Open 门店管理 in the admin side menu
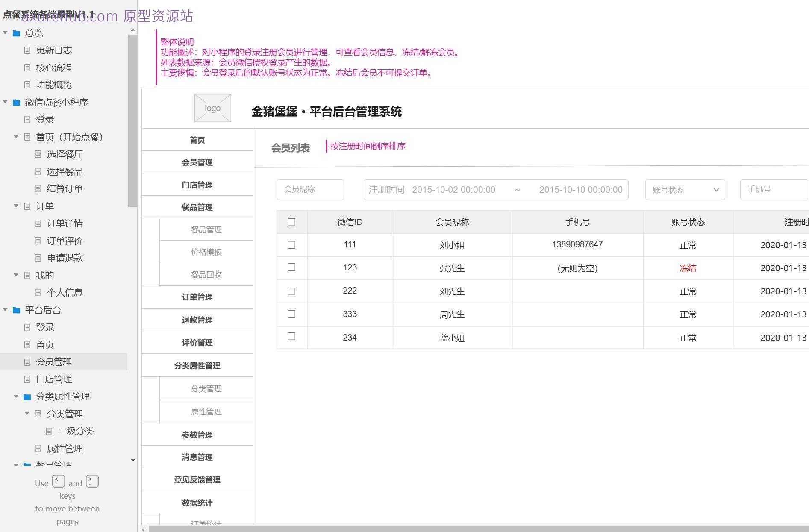This screenshot has width=809, height=532. (197, 185)
